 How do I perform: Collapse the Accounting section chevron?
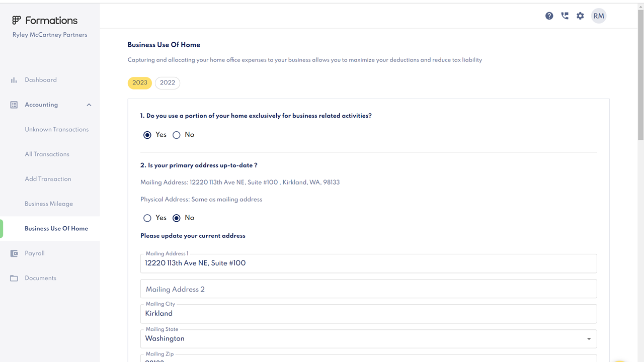89,105
